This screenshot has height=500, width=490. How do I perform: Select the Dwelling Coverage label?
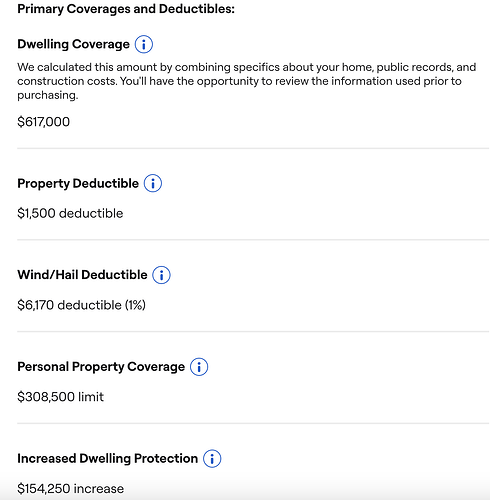pyautogui.click(x=73, y=44)
